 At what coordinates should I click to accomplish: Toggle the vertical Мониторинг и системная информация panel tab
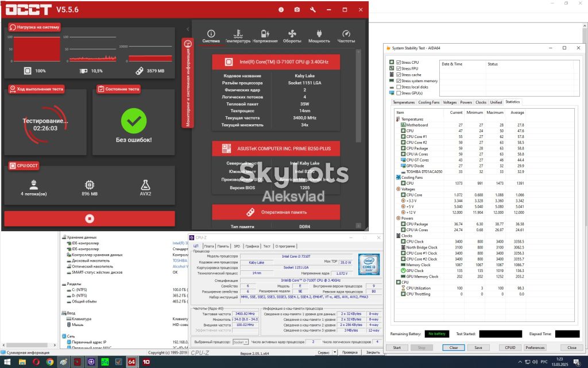coord(188,83)
